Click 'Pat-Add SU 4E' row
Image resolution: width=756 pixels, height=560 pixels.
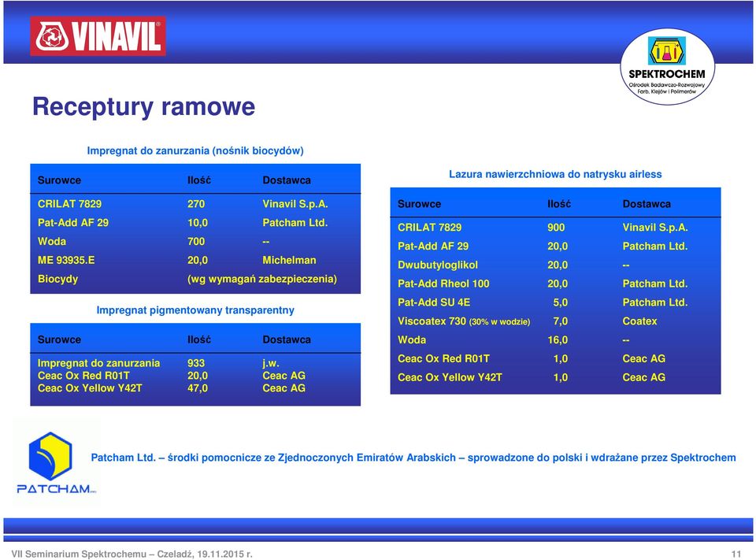click(x=434, y=302)
